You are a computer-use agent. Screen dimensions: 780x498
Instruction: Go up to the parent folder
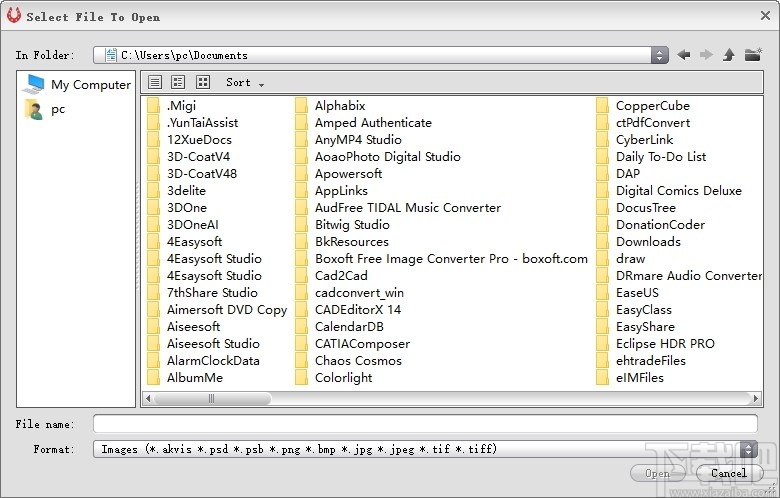coord(729,55)
